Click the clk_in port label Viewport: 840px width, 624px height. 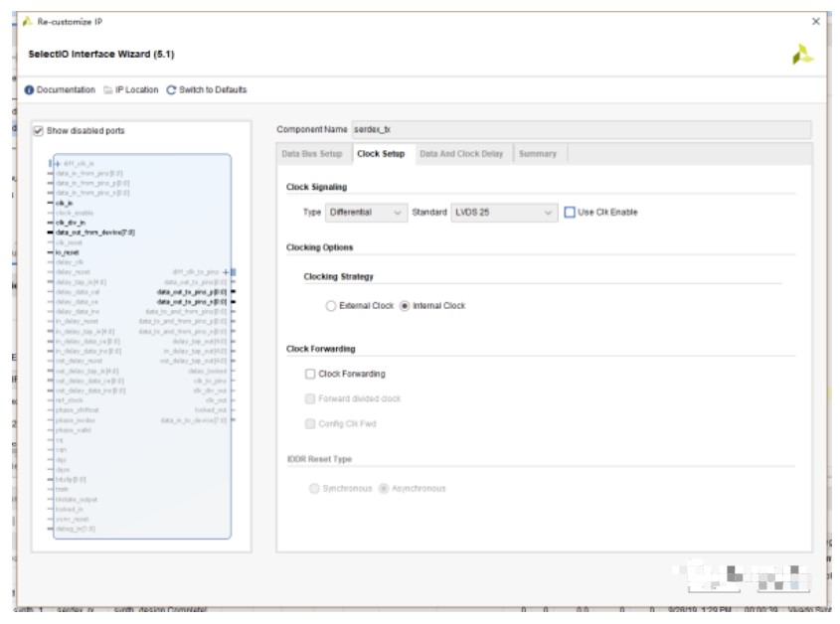tap(64, 203)
